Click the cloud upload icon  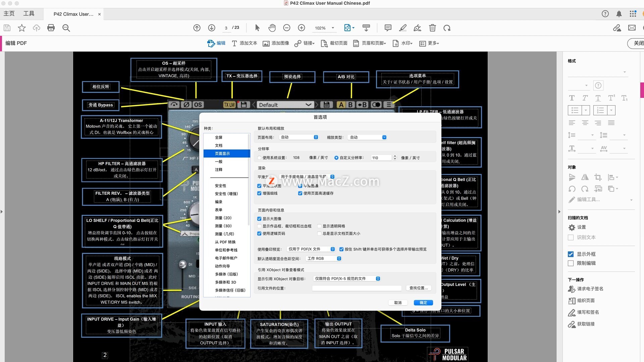37,28
